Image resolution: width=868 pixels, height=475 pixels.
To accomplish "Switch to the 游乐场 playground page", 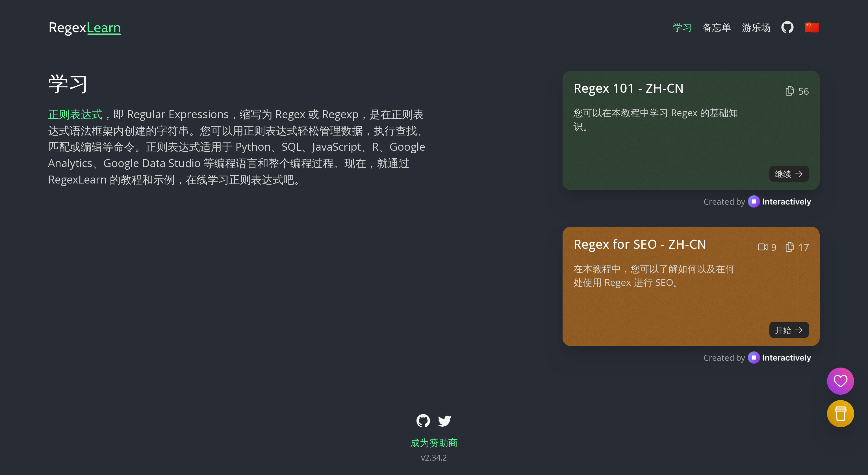I will click(756, 27).
